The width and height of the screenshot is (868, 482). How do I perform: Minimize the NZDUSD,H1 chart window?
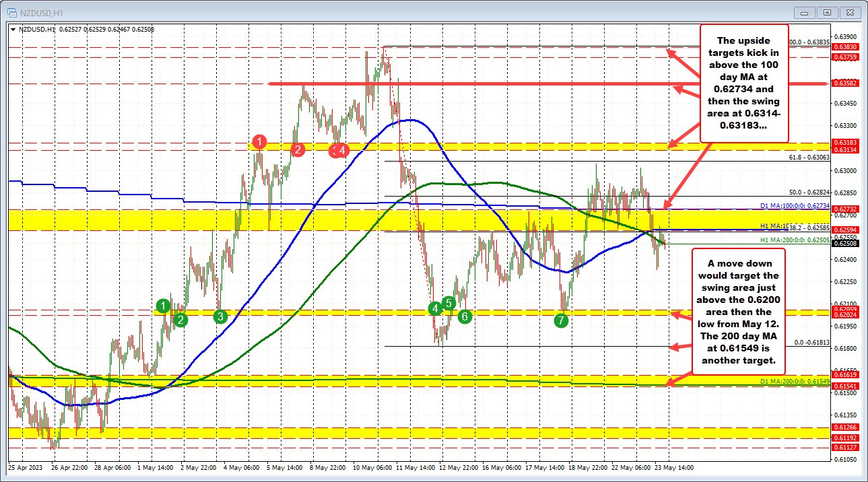(806, 11)
